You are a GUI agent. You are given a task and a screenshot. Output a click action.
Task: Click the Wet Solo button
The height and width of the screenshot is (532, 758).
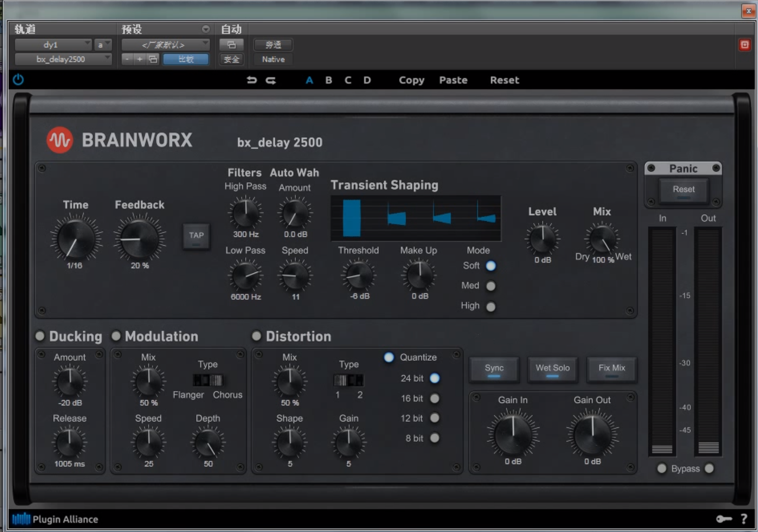552,369
